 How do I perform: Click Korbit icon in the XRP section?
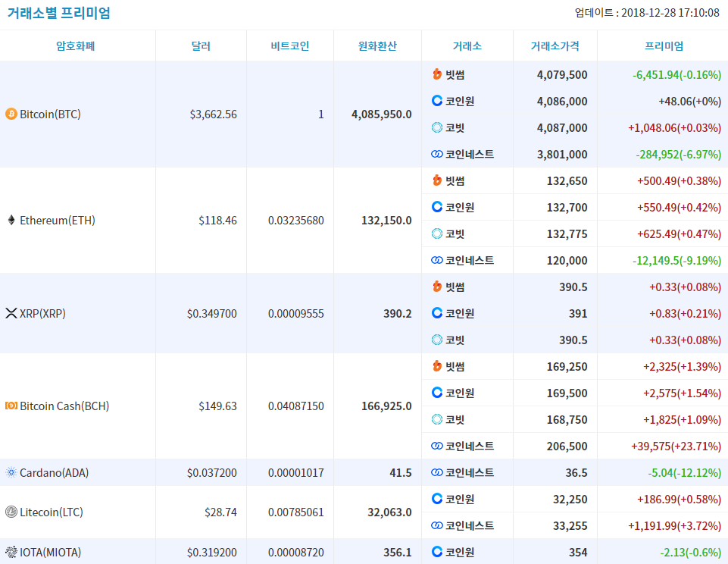[437, 340]
